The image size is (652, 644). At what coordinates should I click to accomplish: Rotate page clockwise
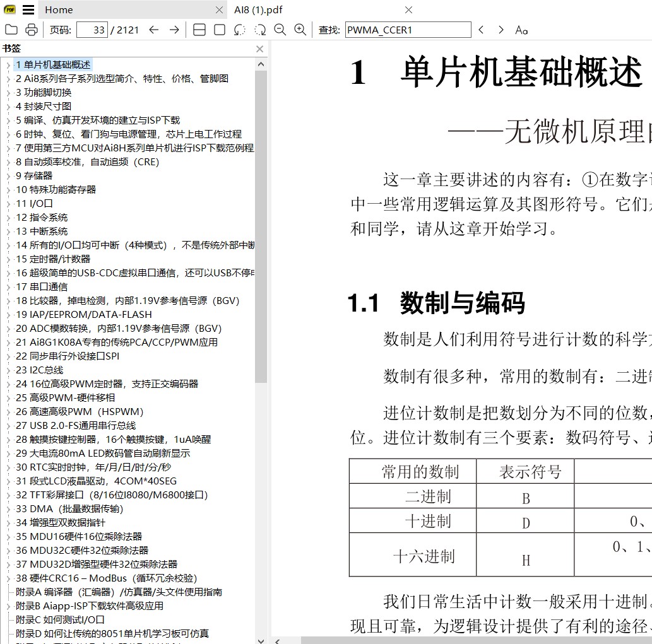260,30
